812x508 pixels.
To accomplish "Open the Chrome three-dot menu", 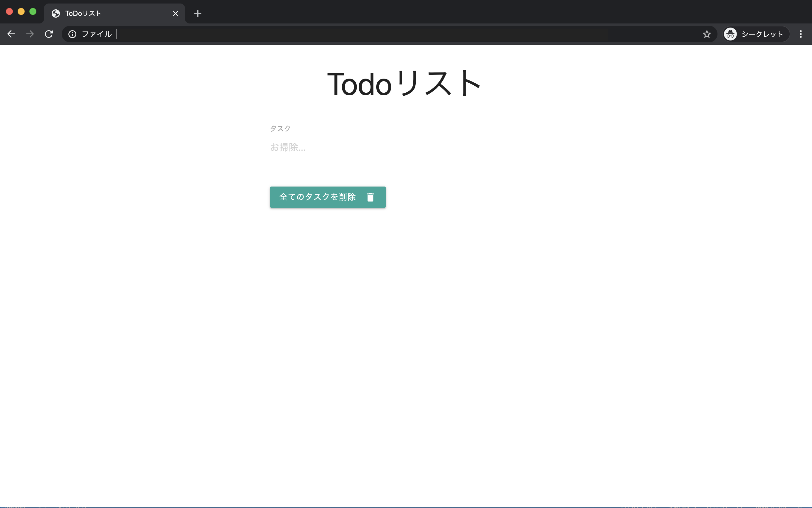I will coord(801,34).
